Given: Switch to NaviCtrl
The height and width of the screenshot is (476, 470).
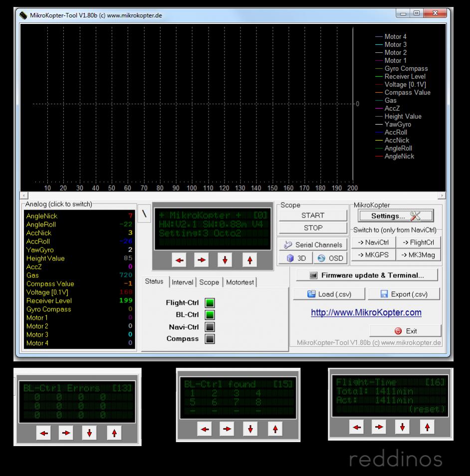Looking at the screenshot, I should (x=373, y=242).
